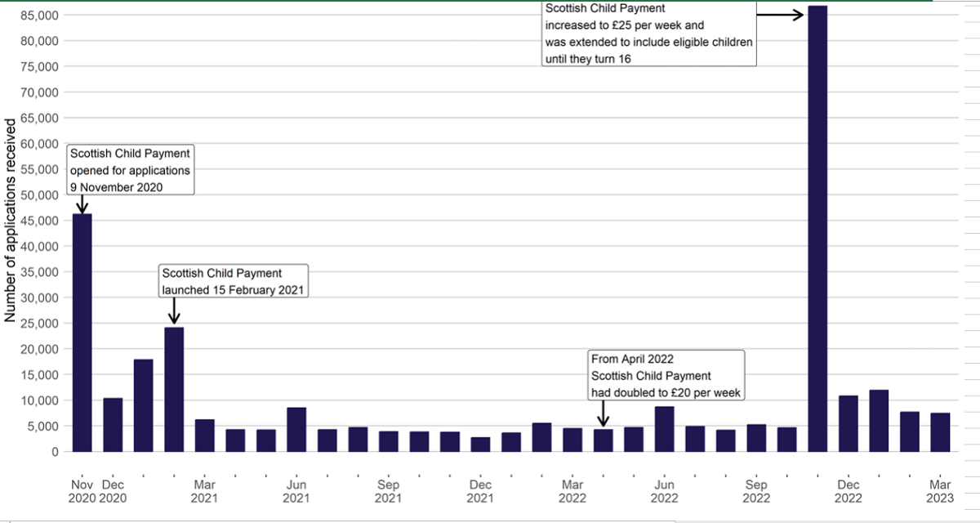Select the Jun 2022 bar
The height and width of the screenshot is (523, 980).
pos(664,429)
